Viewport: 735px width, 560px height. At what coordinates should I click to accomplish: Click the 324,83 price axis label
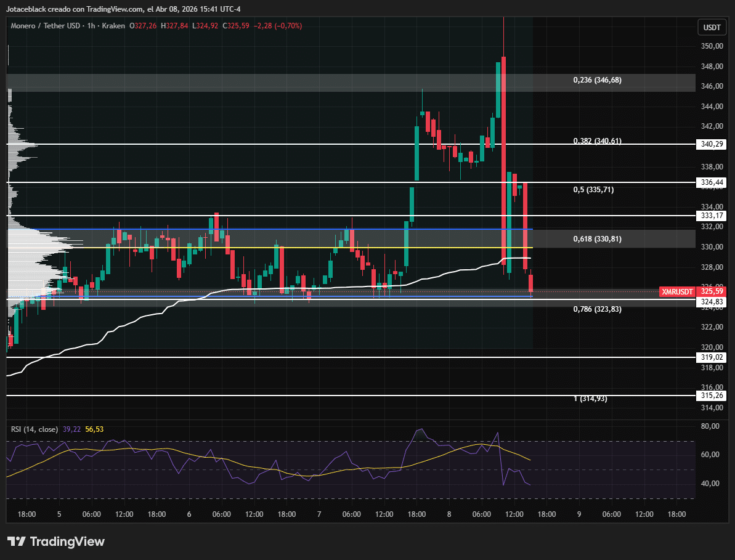tap(712, 302)
